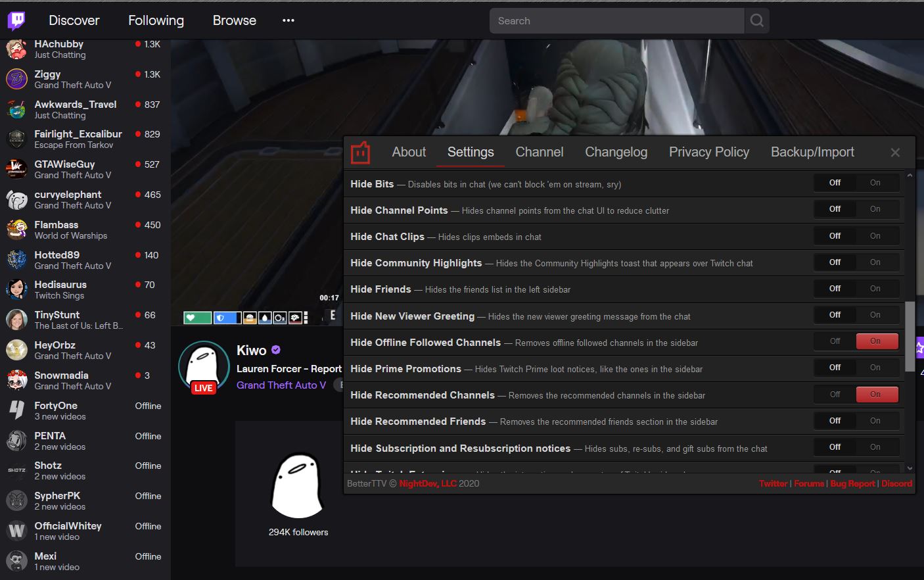Turn on Hide Chat Clips
Viewport: 924px width, 580px height.
click(875, 236)
